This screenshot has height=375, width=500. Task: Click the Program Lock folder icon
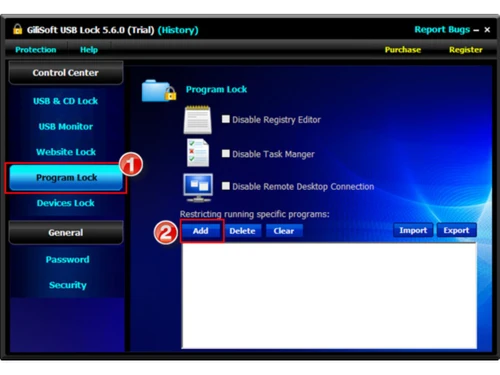coord(159,90)
